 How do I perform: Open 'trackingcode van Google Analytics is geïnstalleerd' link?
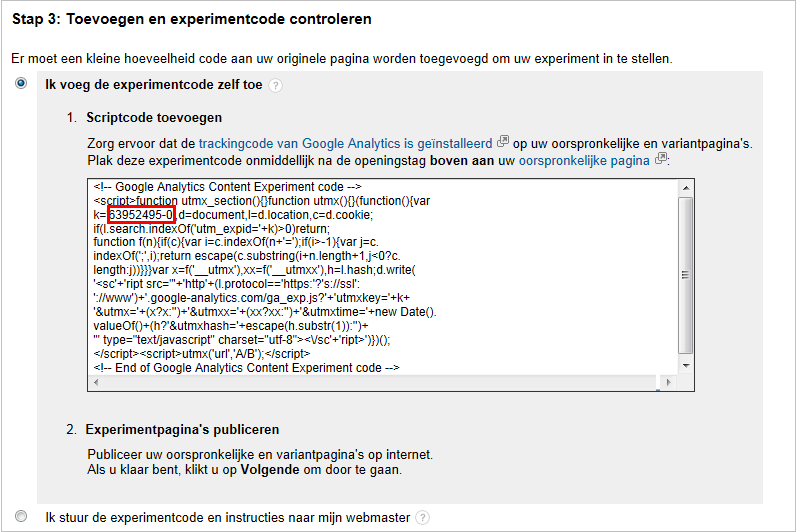345,144
